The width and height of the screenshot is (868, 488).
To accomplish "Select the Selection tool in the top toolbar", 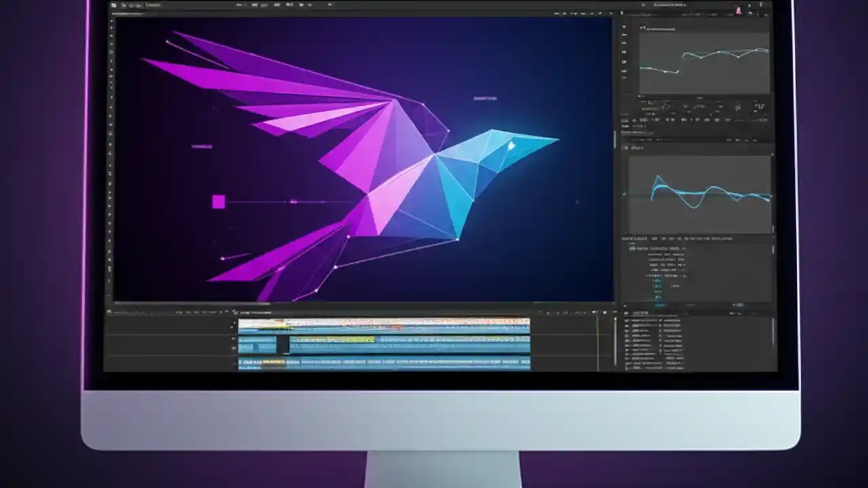I will pyautogui.click(x=241, y=4).
